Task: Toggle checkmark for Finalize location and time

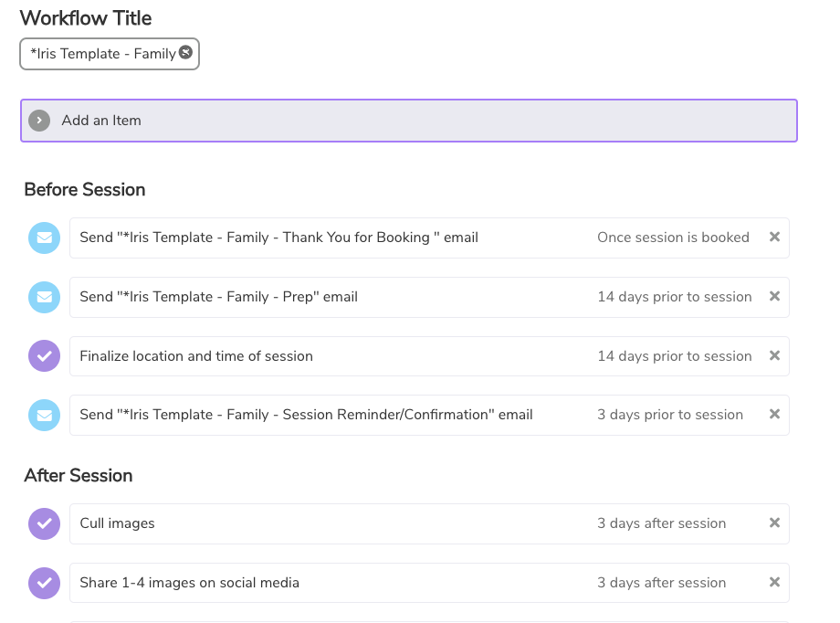Action: 45,356
